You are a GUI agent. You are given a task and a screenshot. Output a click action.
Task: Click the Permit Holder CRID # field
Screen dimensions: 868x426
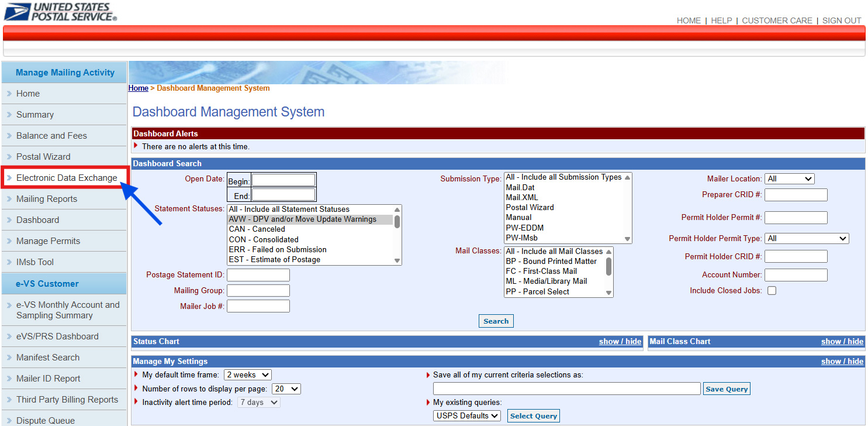[796, 256]
